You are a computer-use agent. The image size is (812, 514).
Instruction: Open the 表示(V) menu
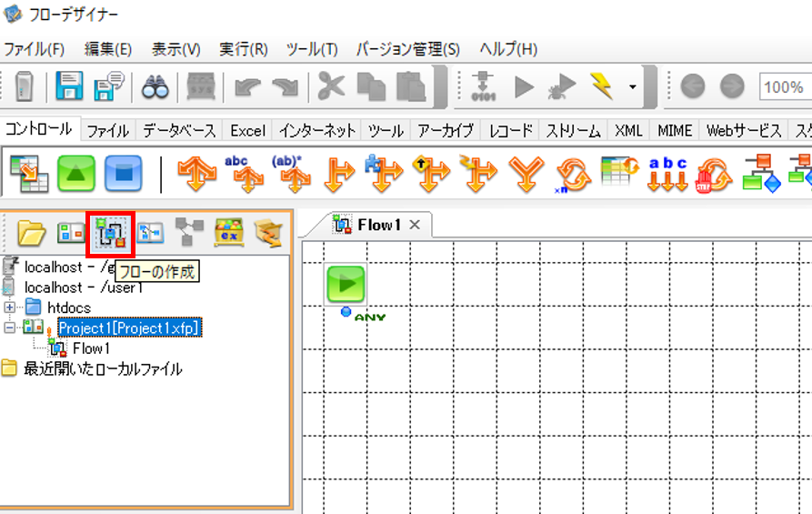click(x=176, y=49)
